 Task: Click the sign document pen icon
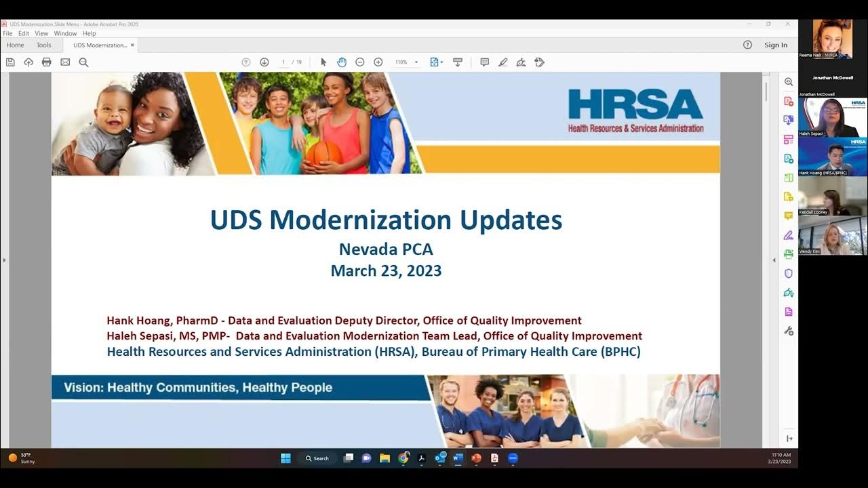521,62
